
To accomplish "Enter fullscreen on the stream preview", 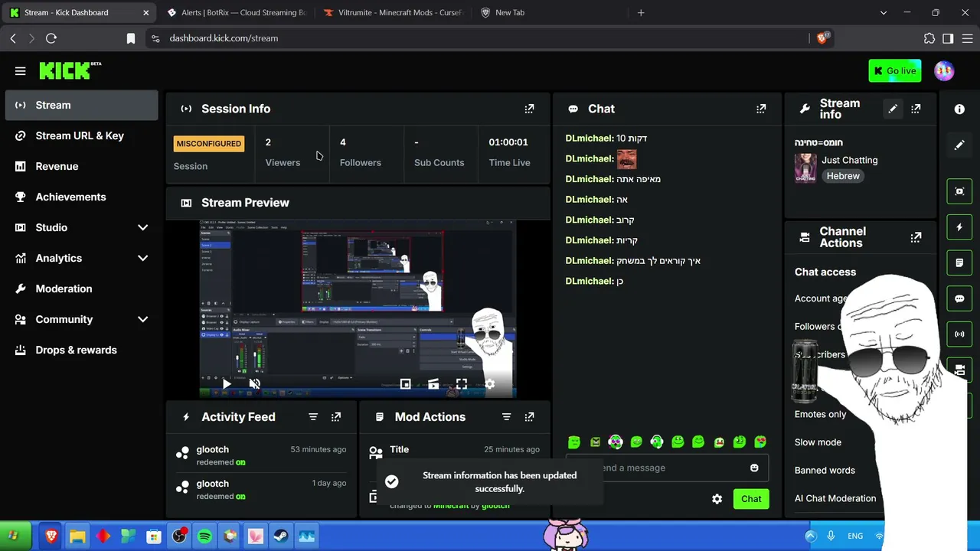I will click(462, 384).
